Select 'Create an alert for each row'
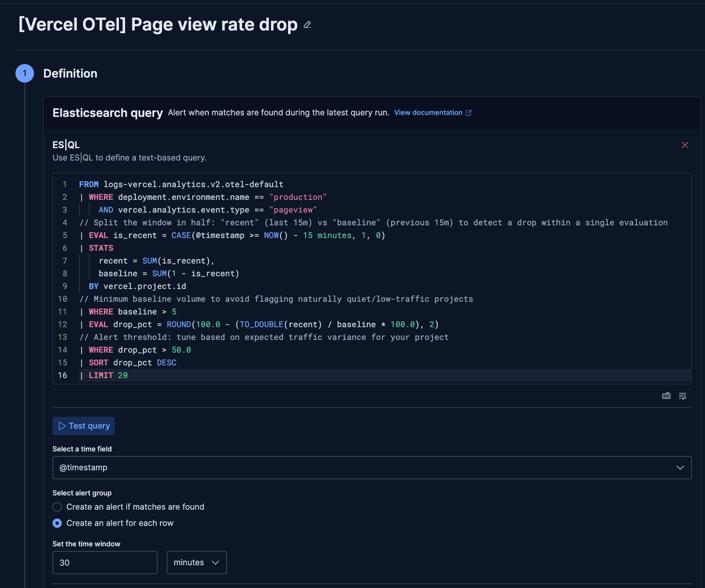 click(x=57, y=523)
